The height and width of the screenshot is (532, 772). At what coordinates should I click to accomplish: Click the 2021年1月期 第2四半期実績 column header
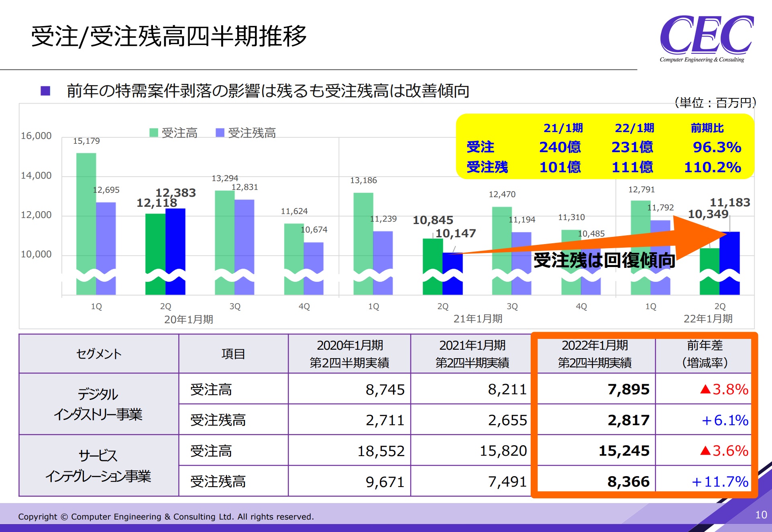pyautogui.click(x=473, y=354)
